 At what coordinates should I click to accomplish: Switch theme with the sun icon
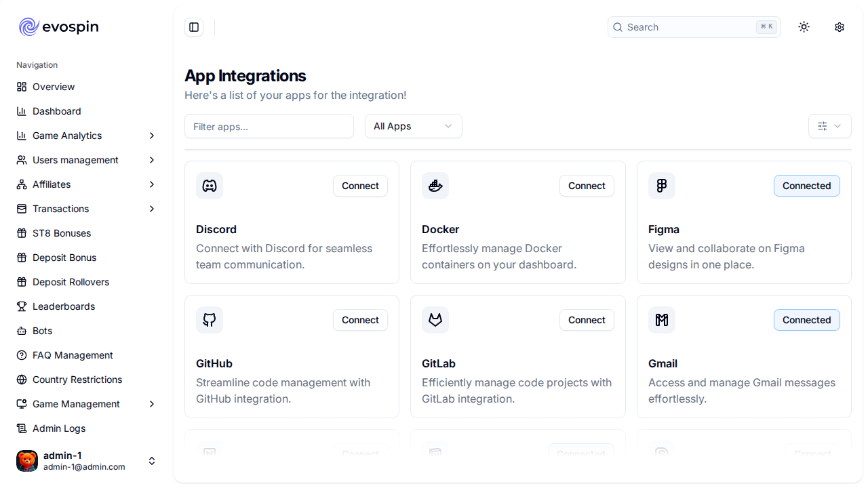click(x=804, y=27)
